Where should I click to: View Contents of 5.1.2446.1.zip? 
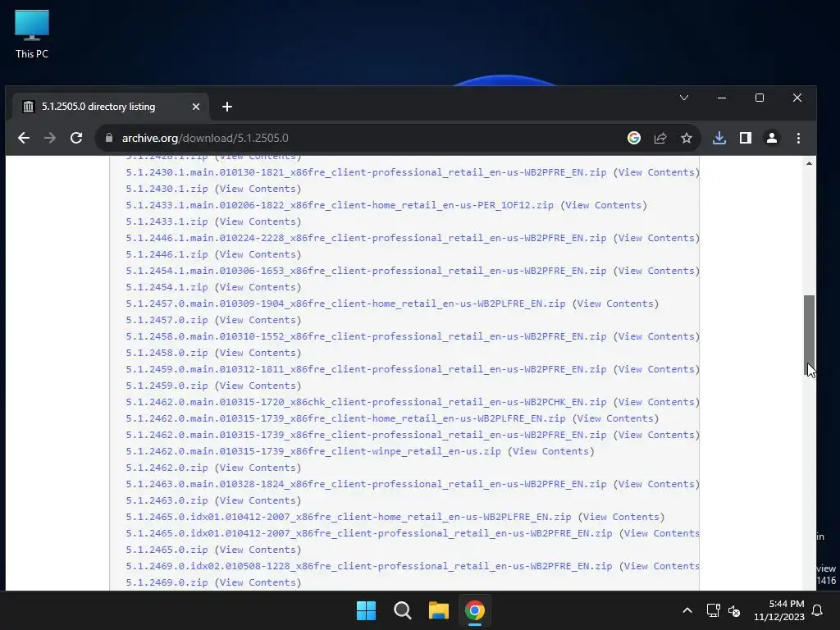pos(258,254)
